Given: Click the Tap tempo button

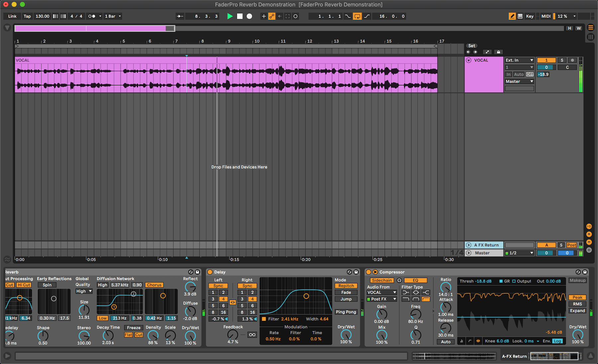Looking at the screenshot, I should tap(27, 16).
